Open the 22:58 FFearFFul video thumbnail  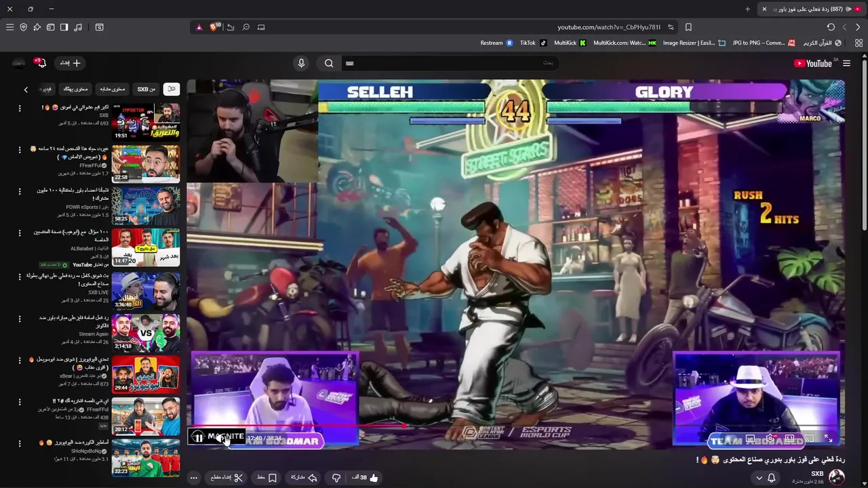146,164
